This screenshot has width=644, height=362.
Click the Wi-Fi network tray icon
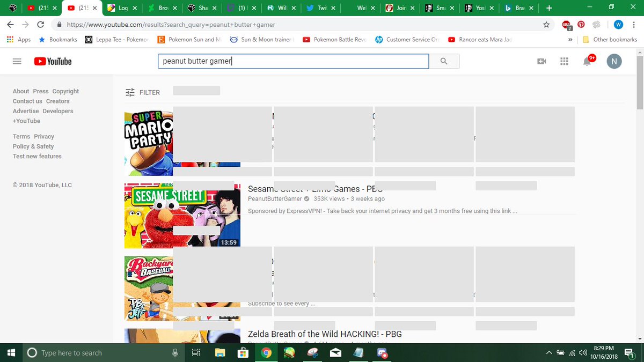(x=572, y=352)
